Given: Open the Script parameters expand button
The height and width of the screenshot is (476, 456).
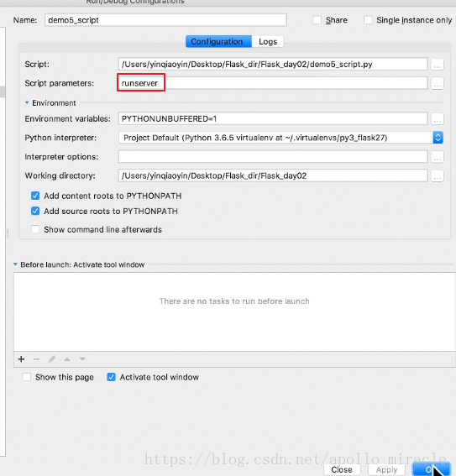Looking at the screenshot, I should coord(438,83).
